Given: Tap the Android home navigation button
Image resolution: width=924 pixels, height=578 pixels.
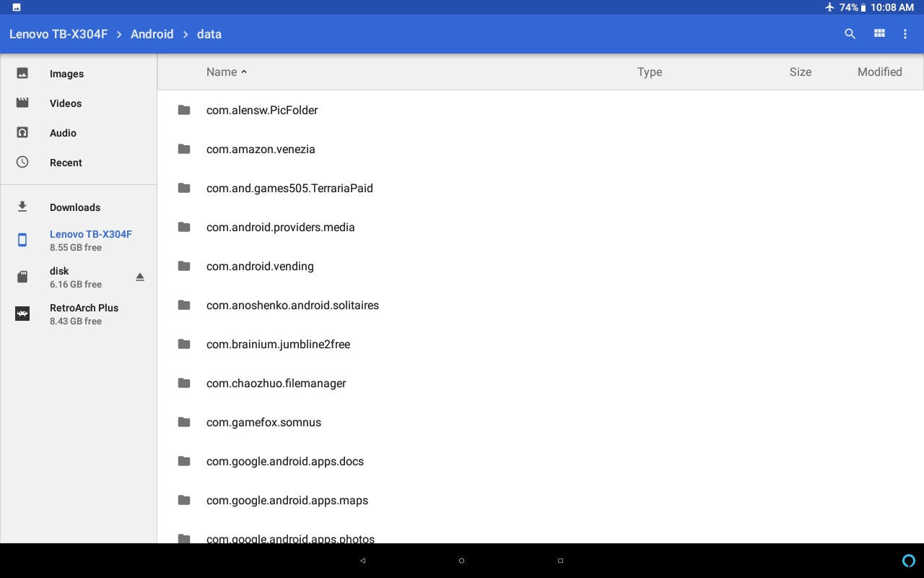Looking at the screenshot, I should coord(461,561).
